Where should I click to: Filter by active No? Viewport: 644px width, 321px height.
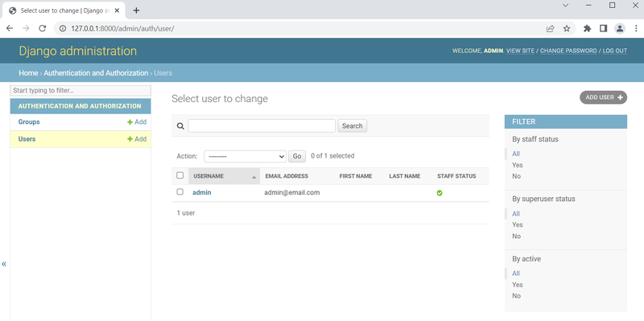pos(516,296)
